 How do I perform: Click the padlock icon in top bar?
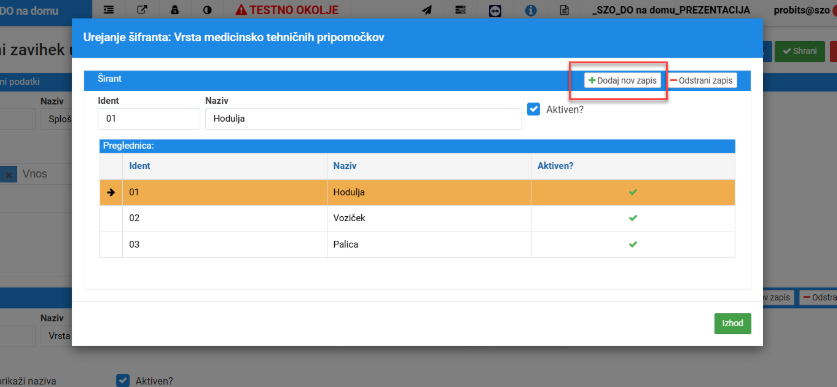175,10
